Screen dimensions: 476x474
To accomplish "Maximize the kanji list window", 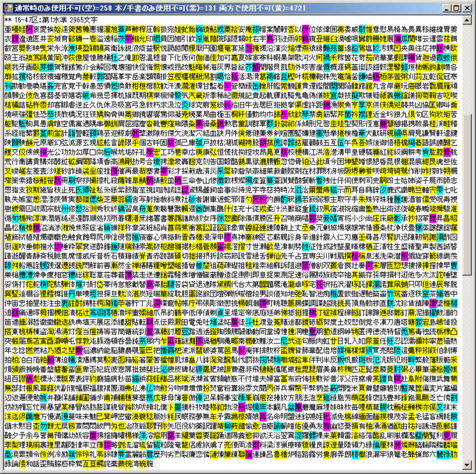I will (x=456, y=8).
